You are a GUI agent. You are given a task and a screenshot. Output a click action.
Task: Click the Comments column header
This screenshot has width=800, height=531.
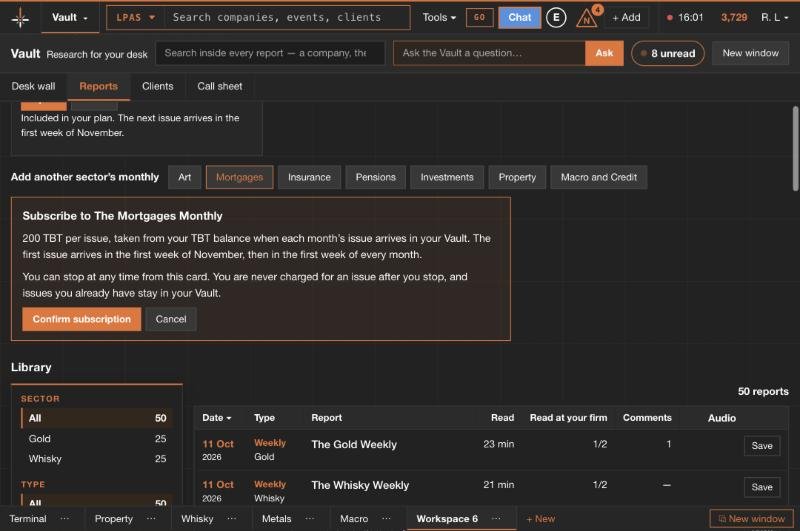647,418
